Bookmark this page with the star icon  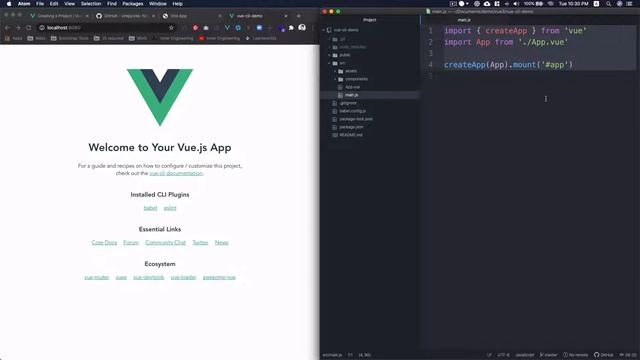[x=171, y=28]
